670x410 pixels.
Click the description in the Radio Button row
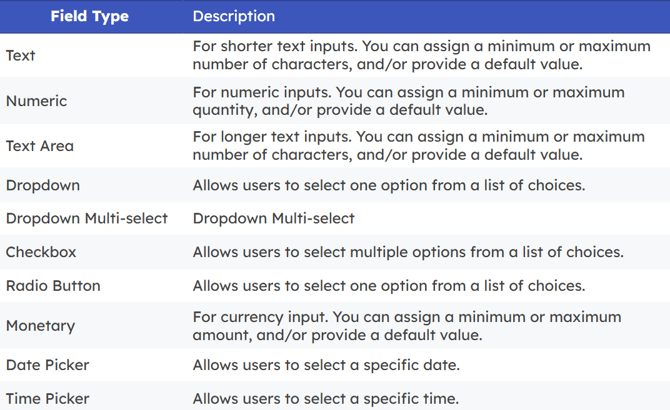[x=389, y=286]
